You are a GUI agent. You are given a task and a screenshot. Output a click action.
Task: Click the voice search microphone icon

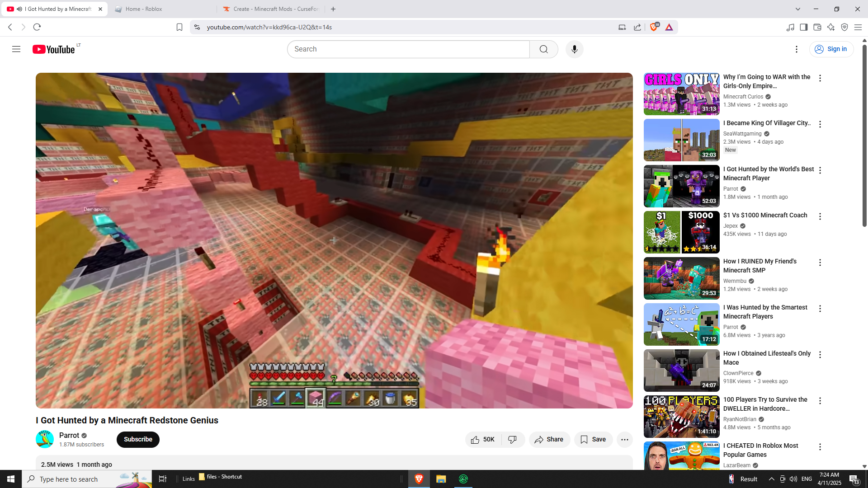pyautogui.click(x=574, y=49)
